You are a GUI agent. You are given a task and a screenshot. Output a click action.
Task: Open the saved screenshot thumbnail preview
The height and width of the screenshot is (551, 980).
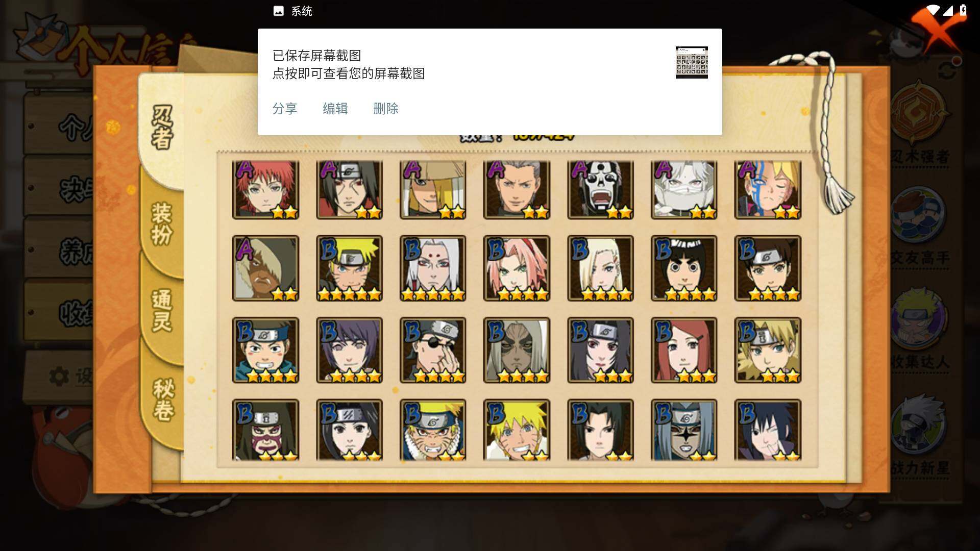pos(692,62)
